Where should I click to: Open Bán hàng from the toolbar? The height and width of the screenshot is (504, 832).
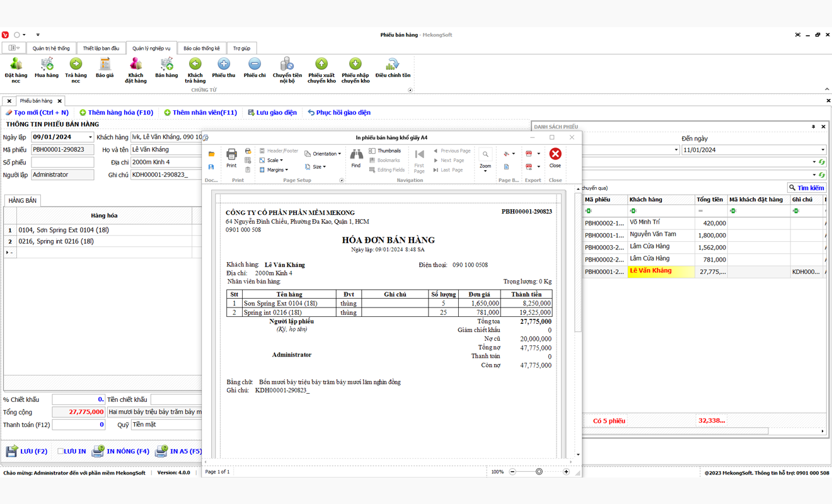click(166, 68)
